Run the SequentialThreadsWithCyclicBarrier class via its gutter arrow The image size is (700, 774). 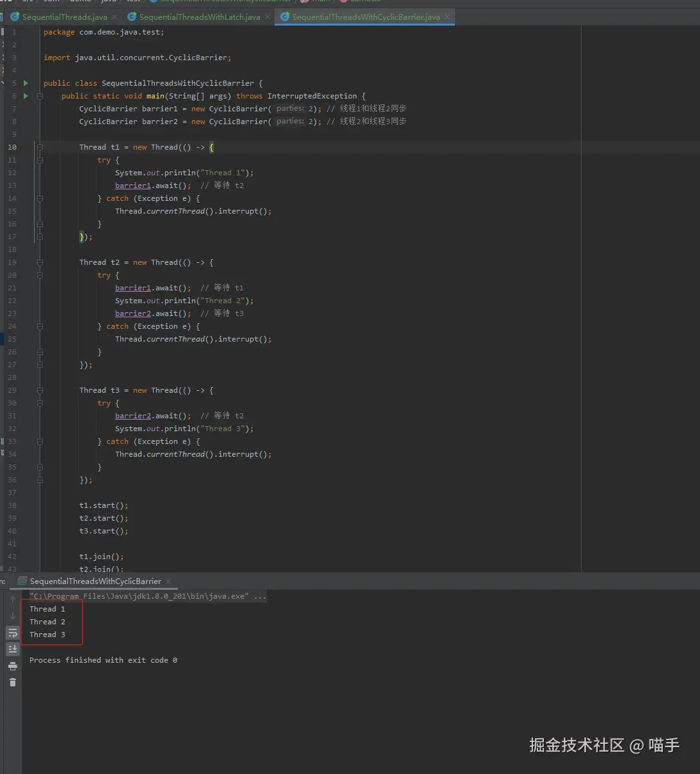[x=26, y=83]
